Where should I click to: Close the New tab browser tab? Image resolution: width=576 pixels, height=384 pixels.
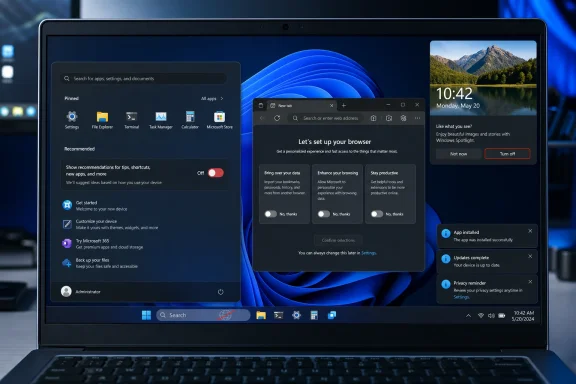pos(331,105)
